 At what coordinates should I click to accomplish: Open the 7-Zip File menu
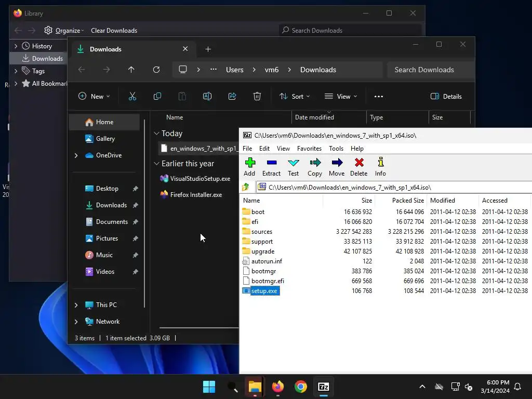tap(247, 148)
